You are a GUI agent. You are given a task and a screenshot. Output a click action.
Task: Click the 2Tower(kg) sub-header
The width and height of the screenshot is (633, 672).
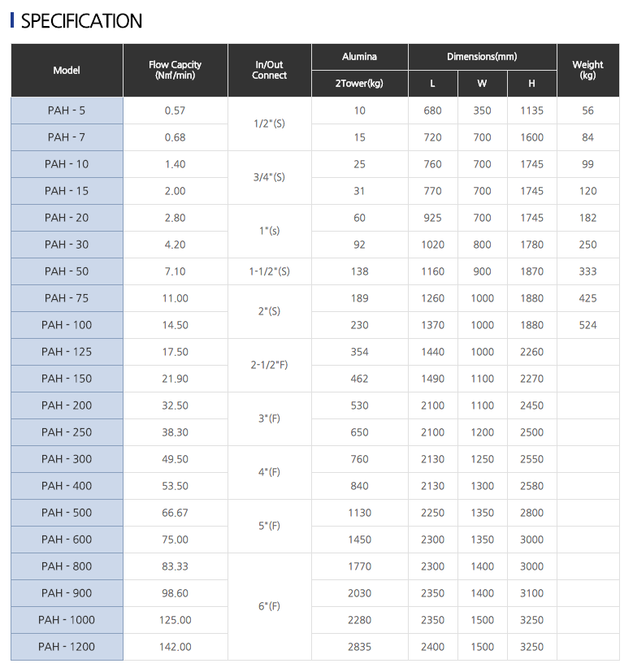tap(359, 84)
